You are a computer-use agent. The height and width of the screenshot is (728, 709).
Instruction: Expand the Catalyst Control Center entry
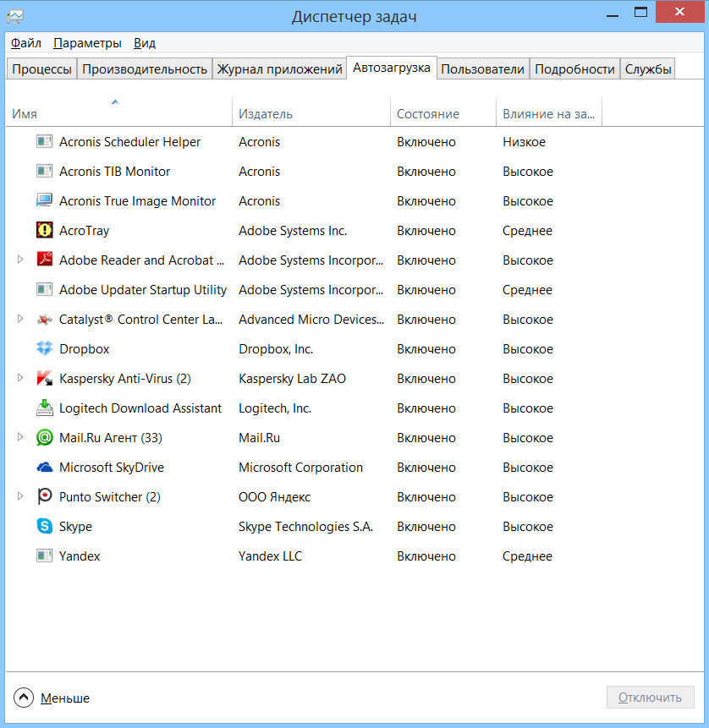(x=21, y=320)
